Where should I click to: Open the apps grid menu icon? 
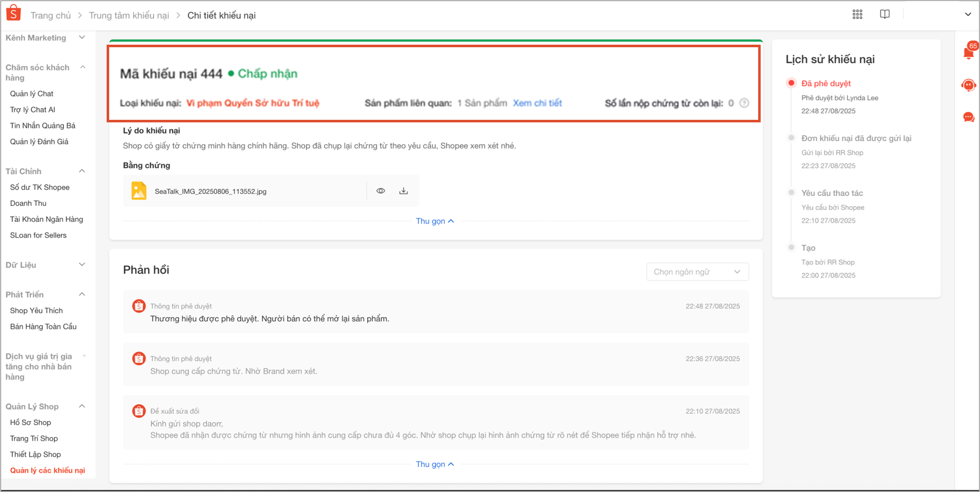click(x=857, y=15)
